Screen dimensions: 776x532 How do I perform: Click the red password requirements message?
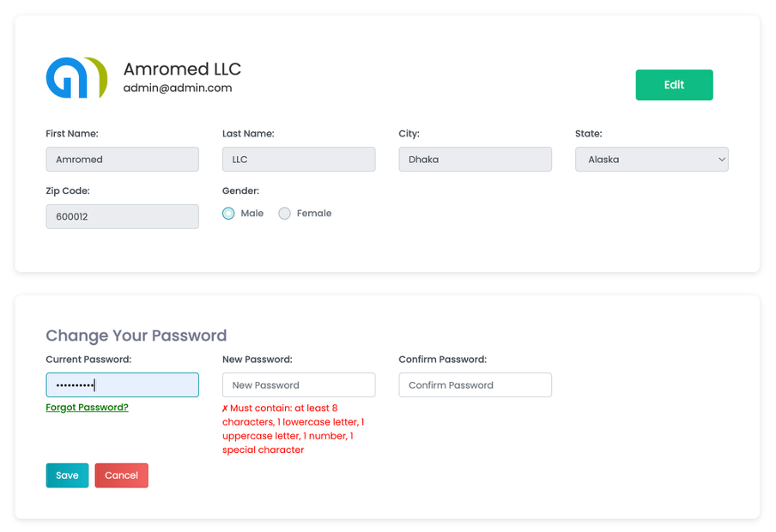(293, 428)
